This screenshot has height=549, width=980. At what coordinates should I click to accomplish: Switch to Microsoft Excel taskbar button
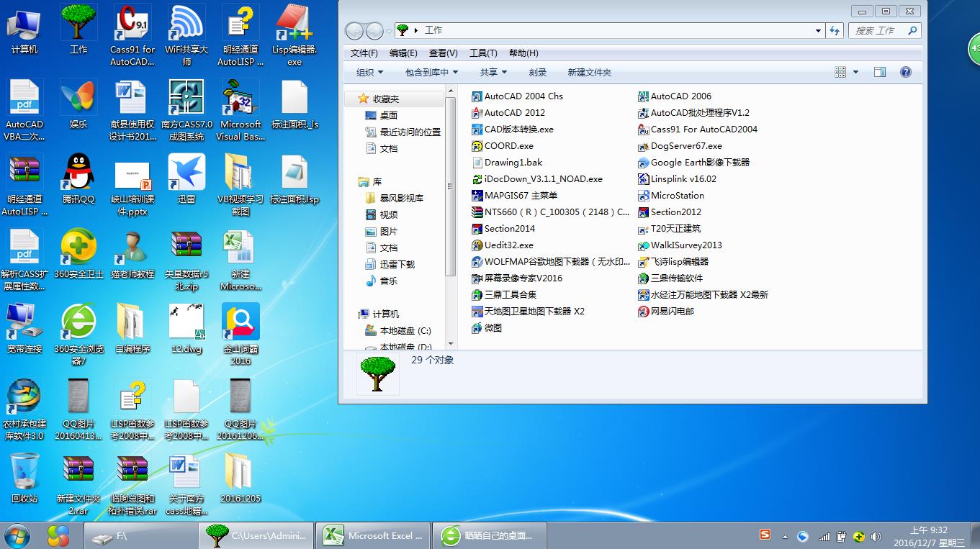[373, 536]
